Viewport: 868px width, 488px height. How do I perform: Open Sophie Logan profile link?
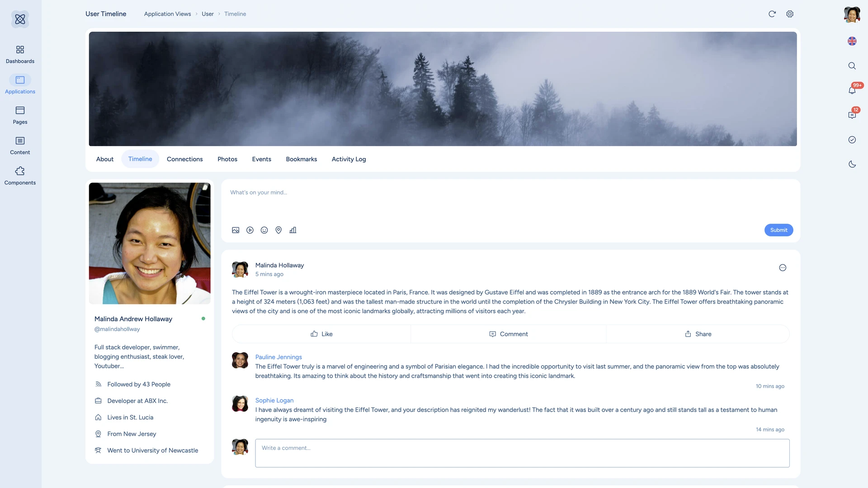pos(274,400)
